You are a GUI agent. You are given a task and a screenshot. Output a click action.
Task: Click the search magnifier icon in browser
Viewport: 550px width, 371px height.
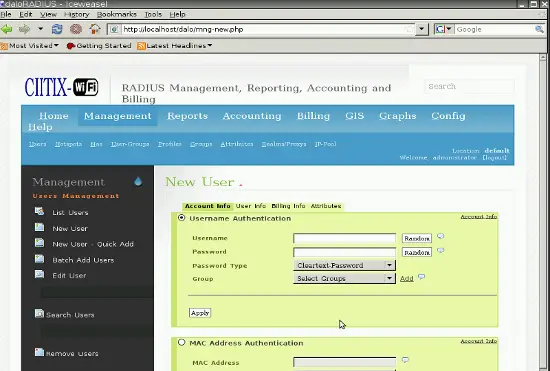coord(539,29)
